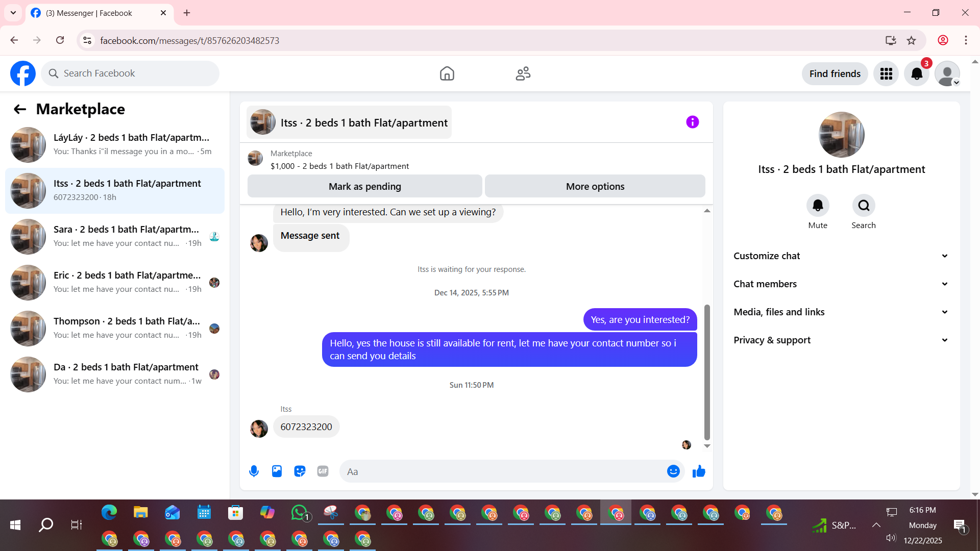Send a thumbs up like

coord(699,471)
